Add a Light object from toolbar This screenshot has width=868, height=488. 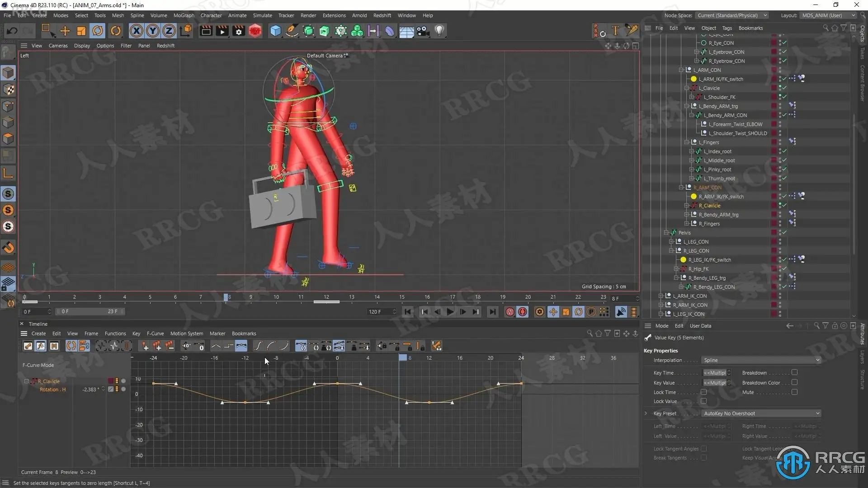[x=439, y=31]
